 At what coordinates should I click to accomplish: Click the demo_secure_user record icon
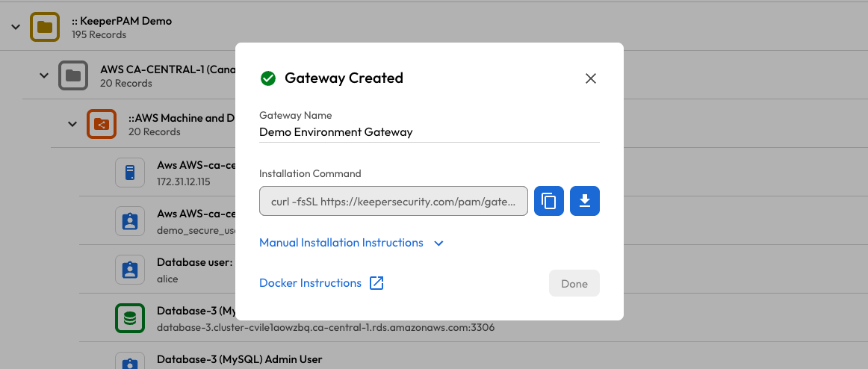coord(130,221)
